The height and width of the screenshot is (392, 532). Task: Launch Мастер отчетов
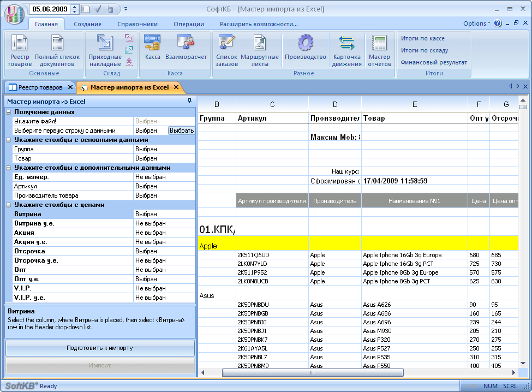(379, 50)
